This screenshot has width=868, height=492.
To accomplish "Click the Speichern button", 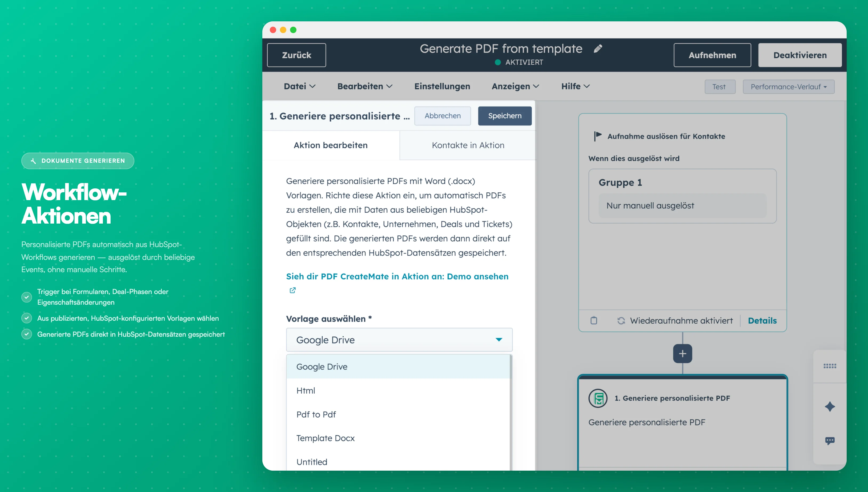I will [505, 116].
